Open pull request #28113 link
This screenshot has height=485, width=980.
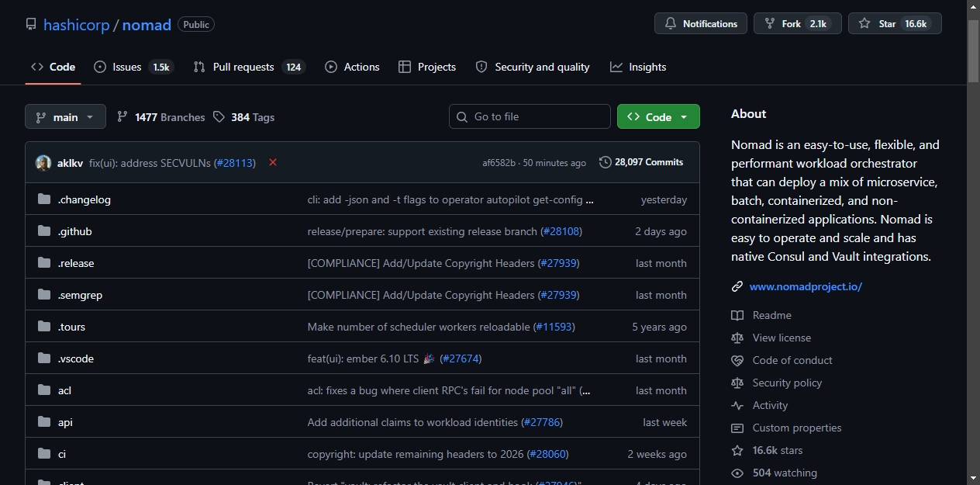coord(235,163)
